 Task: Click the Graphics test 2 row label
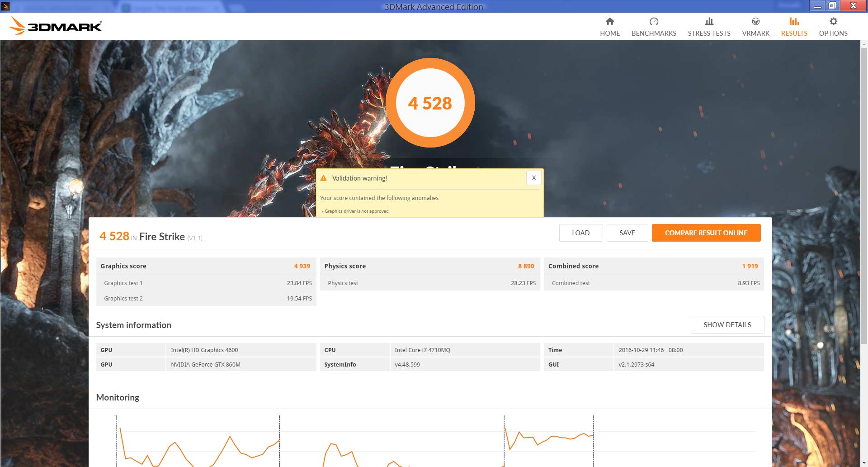coord(123,298)
